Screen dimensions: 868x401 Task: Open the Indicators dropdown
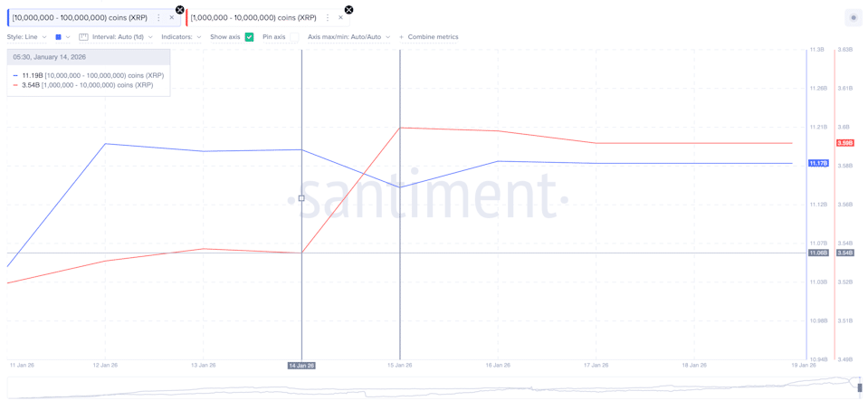(x=181, y=37)
